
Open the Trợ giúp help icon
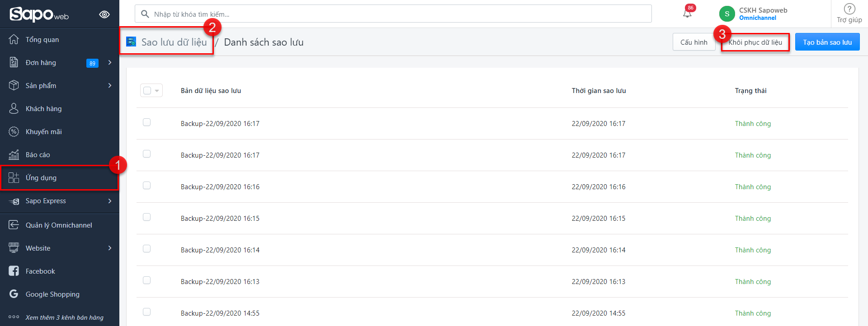point(849,9)
